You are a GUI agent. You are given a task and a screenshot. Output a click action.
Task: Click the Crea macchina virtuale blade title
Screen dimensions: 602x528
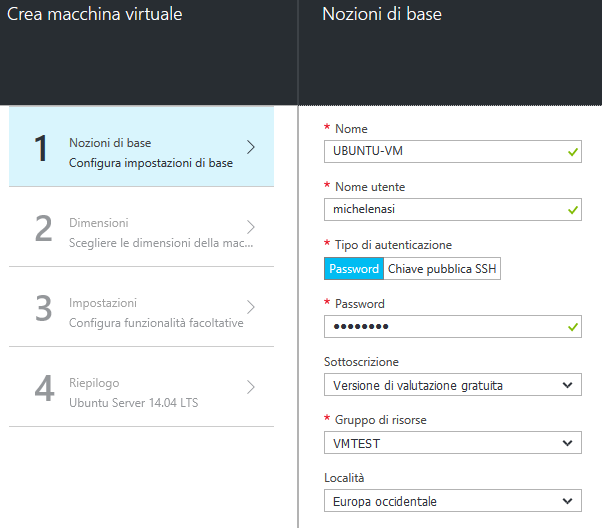pyautogui.click(x=94, y=15)
